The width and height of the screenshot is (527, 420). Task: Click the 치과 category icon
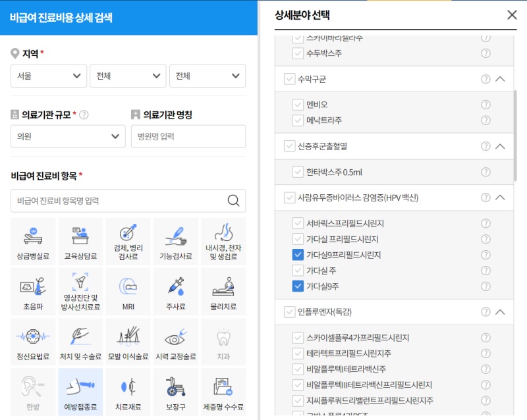(223, 342)
